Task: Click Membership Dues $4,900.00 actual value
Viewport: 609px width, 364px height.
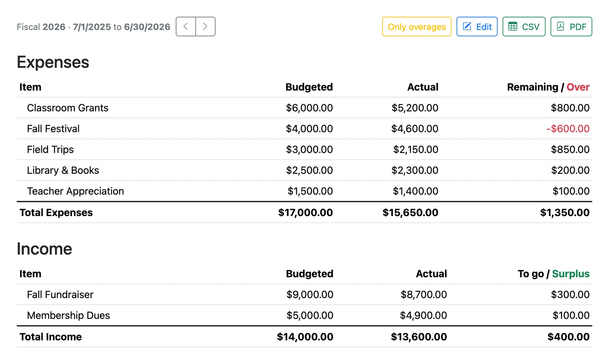Action: [424, 315]
